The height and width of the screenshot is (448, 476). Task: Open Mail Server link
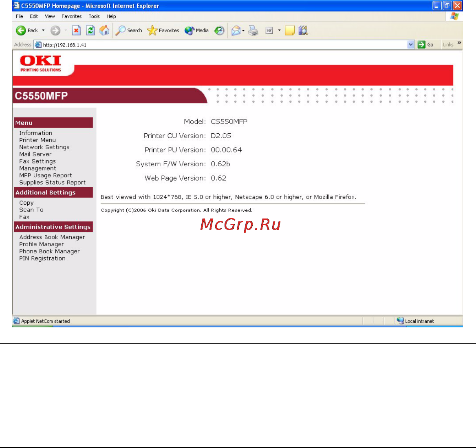[x=35, y=154]
